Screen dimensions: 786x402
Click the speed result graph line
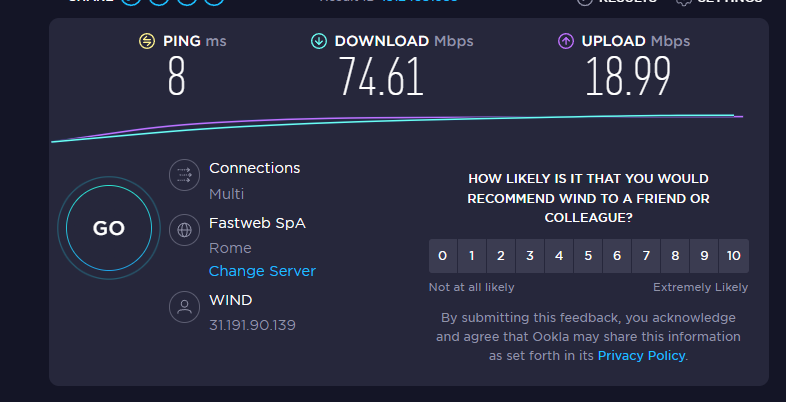tap(400, 121)
